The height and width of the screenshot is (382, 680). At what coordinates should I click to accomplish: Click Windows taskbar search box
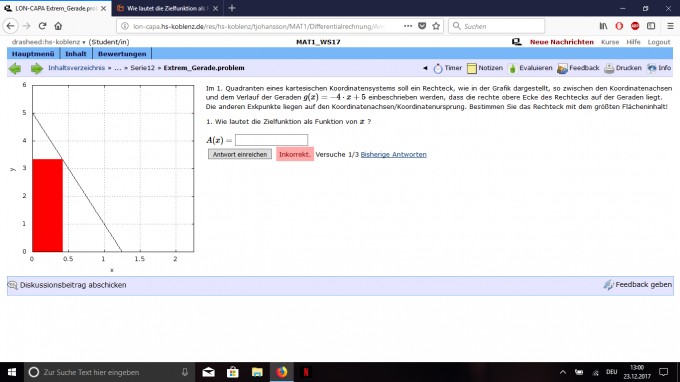coord(108,372)
